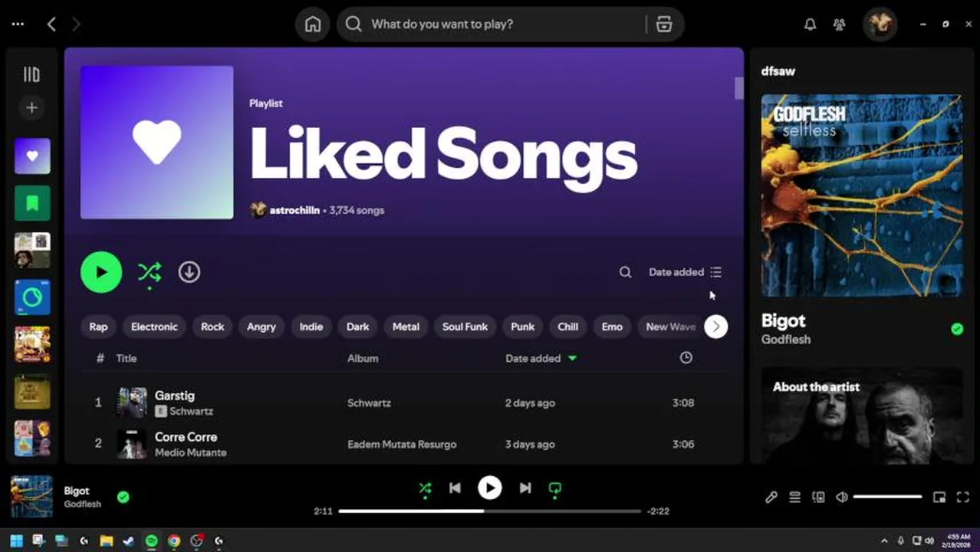Open Friend Activity icon
The height and width of the screenshot is (552, 980).
coord(840,25)
